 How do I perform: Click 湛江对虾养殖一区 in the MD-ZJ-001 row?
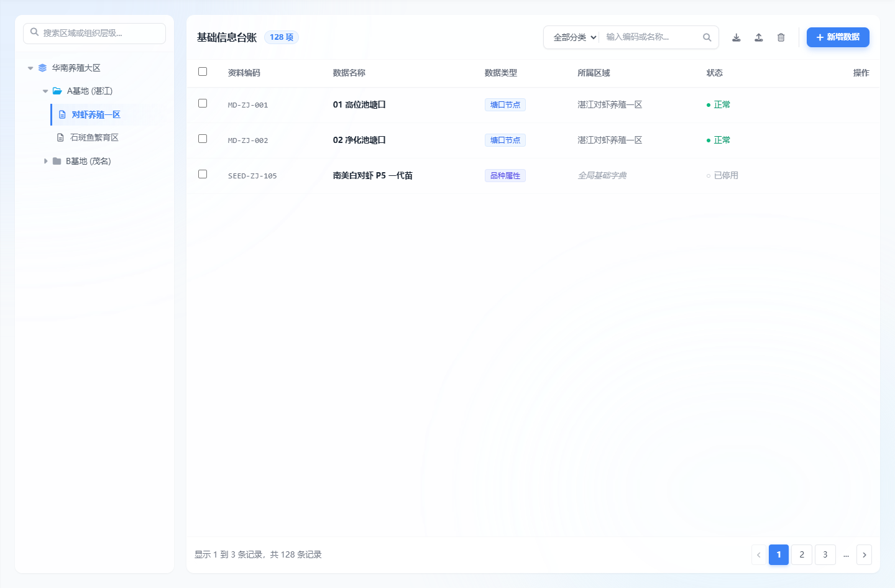click(610, 104)
